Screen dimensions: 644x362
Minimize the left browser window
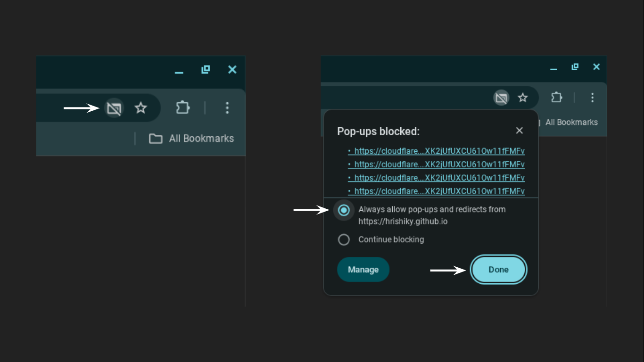point(179,71)
